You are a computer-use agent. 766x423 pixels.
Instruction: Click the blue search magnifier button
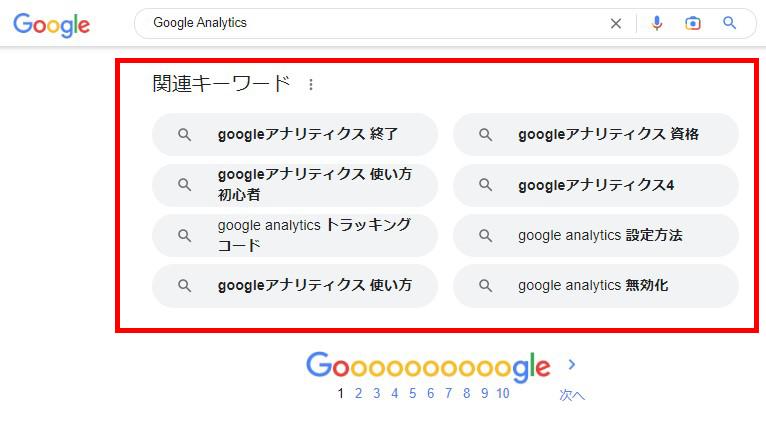(730, 23)
